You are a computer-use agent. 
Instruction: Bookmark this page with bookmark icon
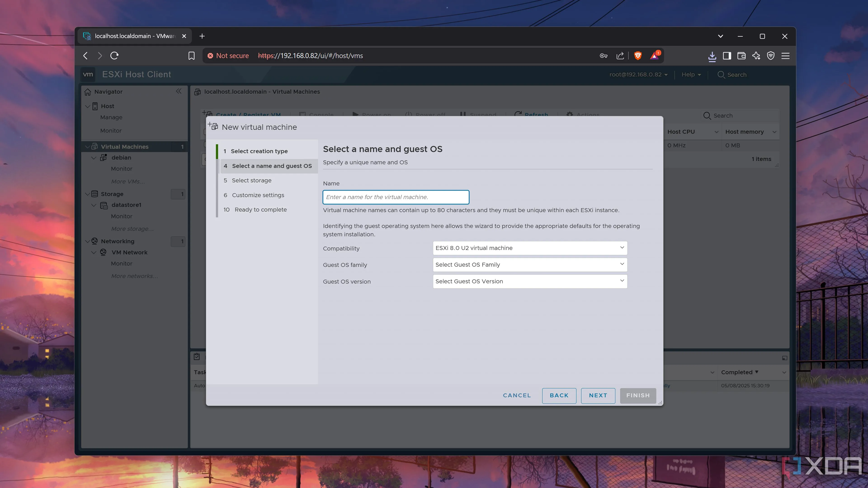pos(191,56)
